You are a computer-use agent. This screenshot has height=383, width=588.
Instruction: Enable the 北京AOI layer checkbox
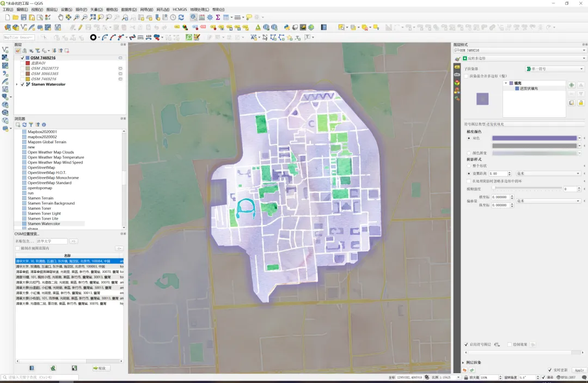(22, 63)
